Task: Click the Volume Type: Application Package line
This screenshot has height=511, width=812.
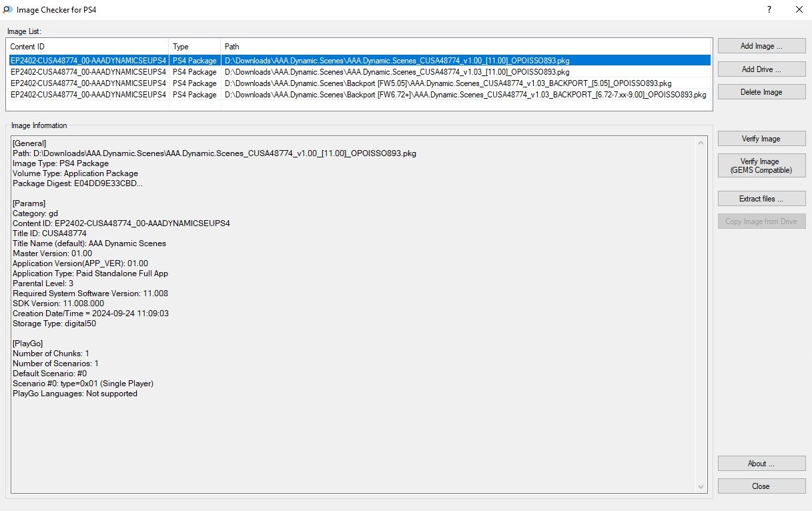Action: 75,173
